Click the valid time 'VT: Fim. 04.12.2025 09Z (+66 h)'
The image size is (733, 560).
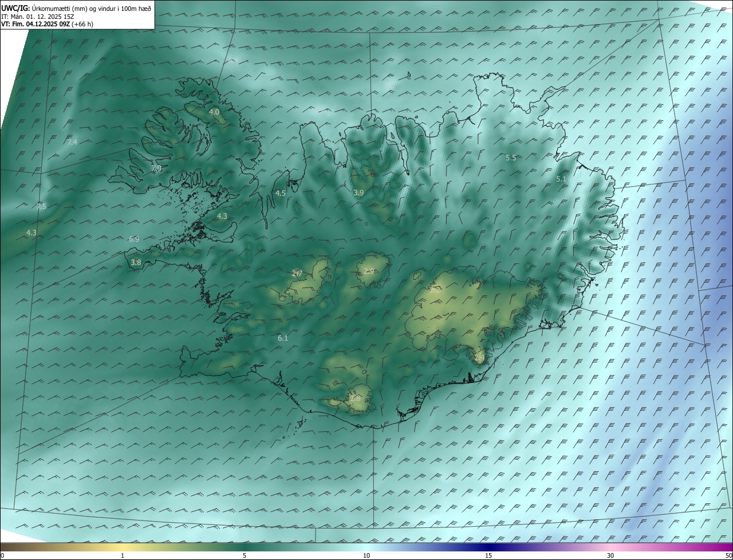click(48, 24)
